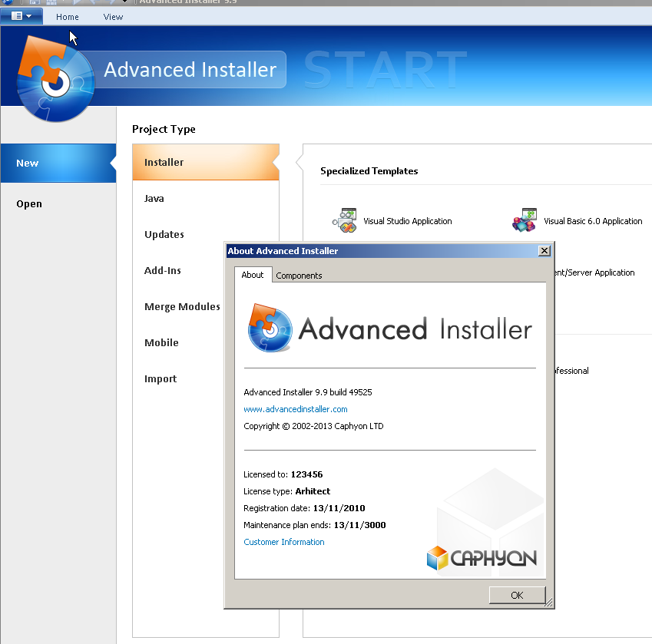652x644 pixels.
Task: Choose the Merge Modules project type
Action: [x=182, y=306]
